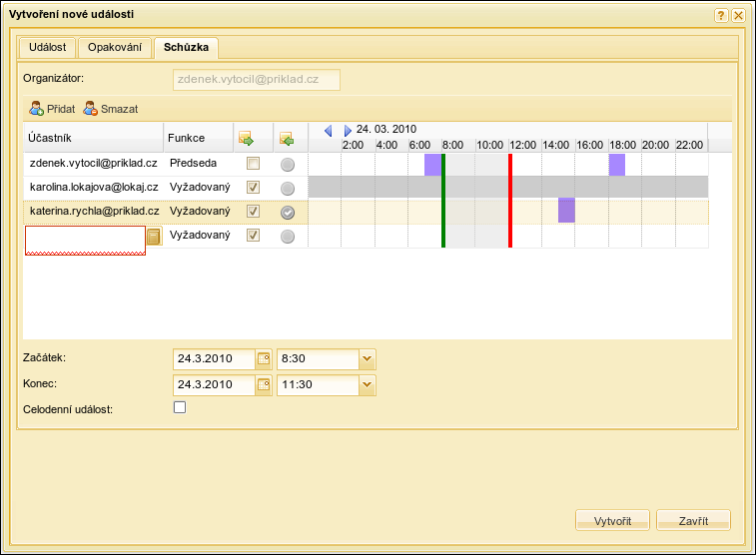This screenshot has width=756, height=555.
Task: Click the Smazat participant icon
Action: coord(90,108)
